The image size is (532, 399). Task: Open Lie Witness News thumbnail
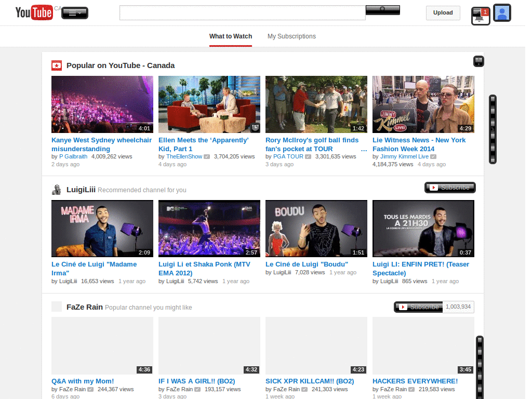point(423,104)
